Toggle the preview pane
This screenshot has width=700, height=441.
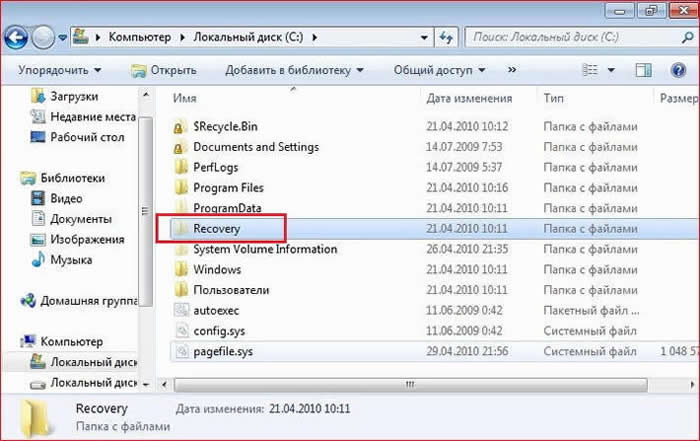[643, 70]
